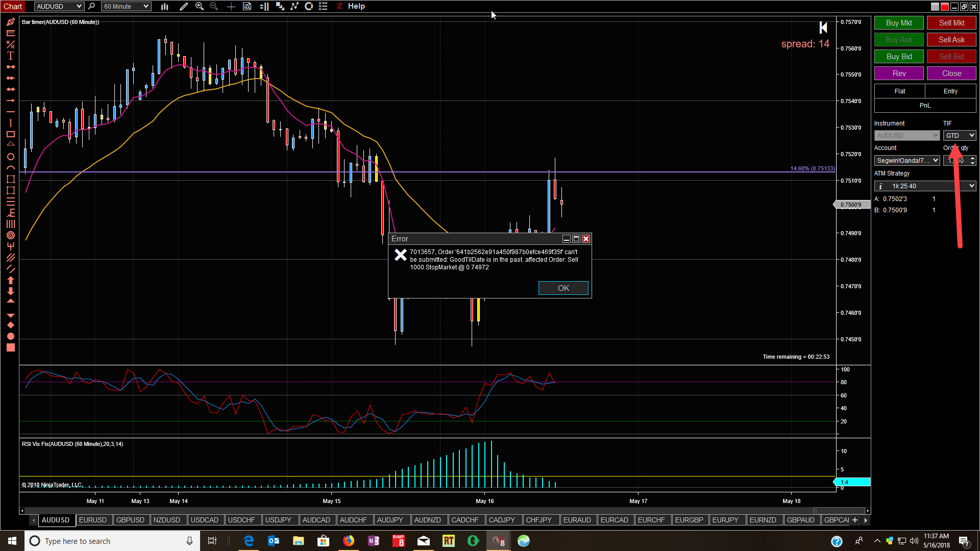Select the Ruler drawing tool
Image resolution: width=980 pixels, height=551 pixels.
tap(10, 33)
